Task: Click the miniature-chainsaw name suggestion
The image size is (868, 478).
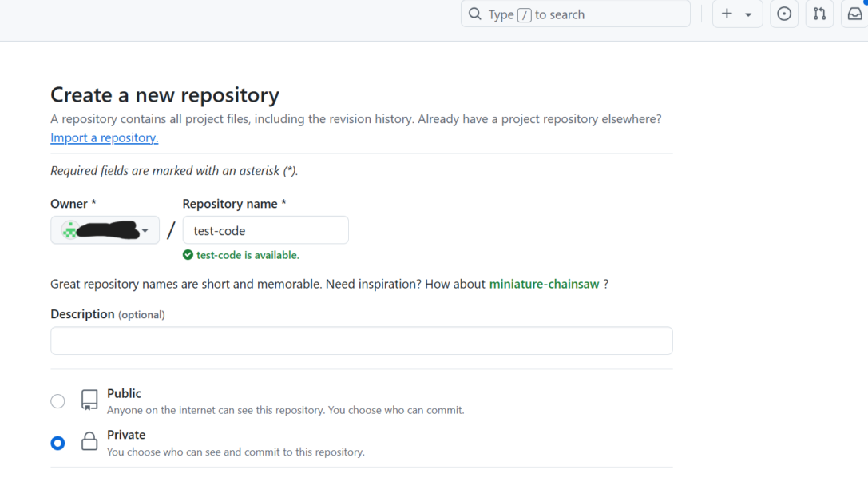Action: click(544, 284)
